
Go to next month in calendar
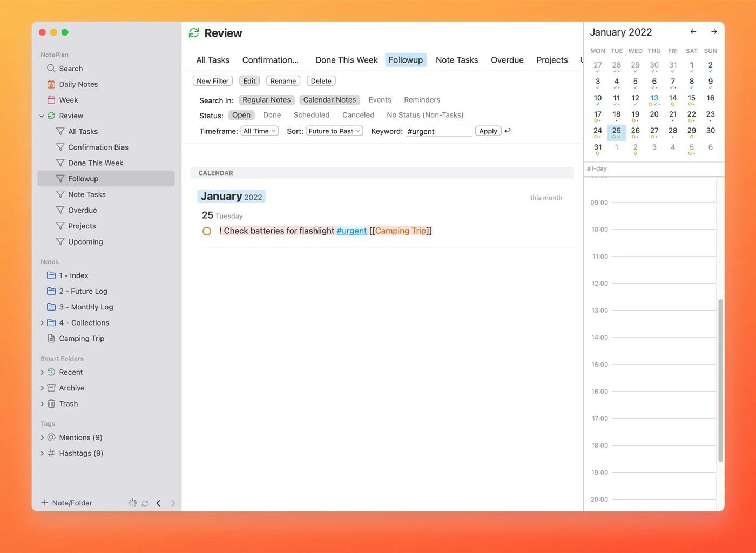pos(714,32)
